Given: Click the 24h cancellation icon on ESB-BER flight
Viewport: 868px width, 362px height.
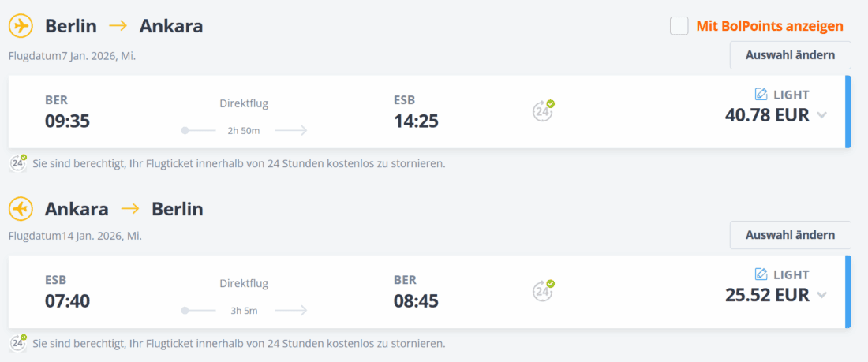Looking at the screenshot, I should coord(543,291).
